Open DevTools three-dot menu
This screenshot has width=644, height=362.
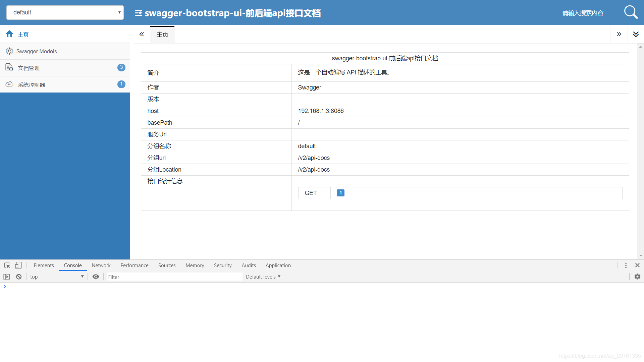[x=626, y=265]
